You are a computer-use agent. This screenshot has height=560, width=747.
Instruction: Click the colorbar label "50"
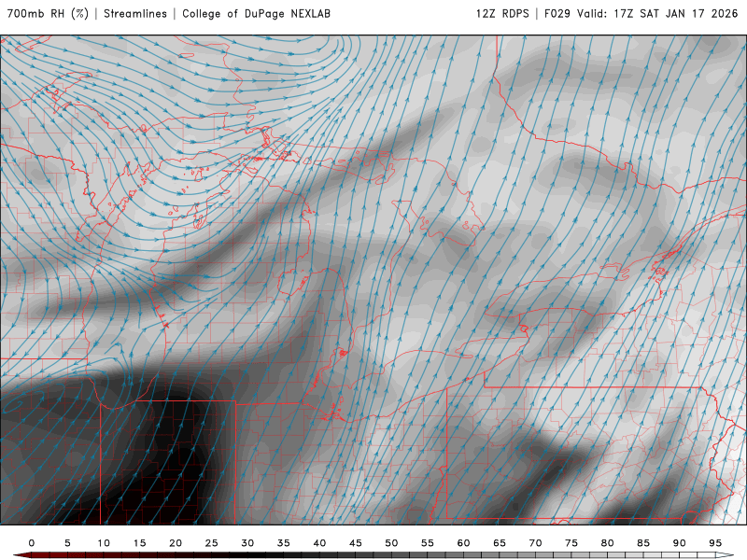[391, 543]
